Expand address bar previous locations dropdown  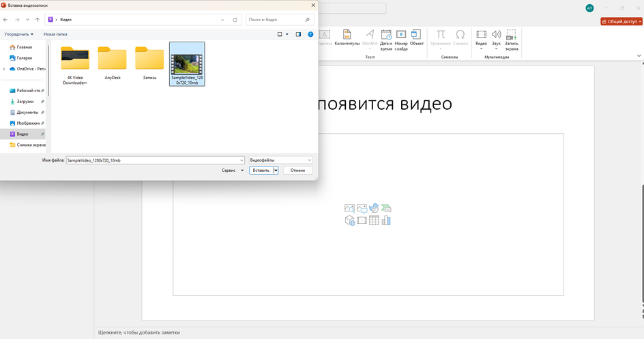point(222,20)
